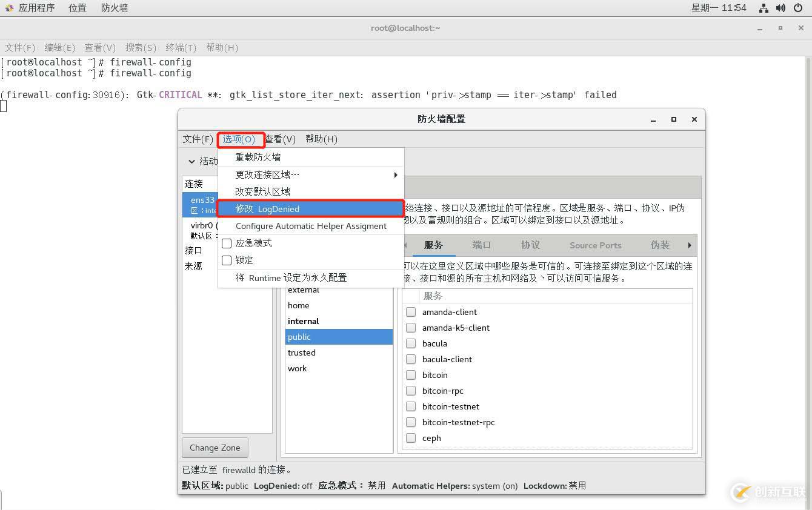812x510 pixels.
Task: Click the power icon in the system tray
Action: coord(797,8)
